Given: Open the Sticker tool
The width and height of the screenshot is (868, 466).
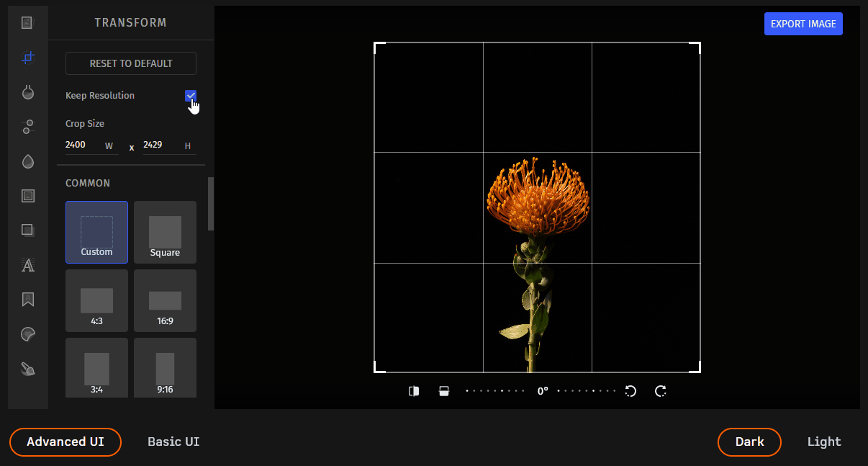Looking at the screenshot, I should [27, 333].
